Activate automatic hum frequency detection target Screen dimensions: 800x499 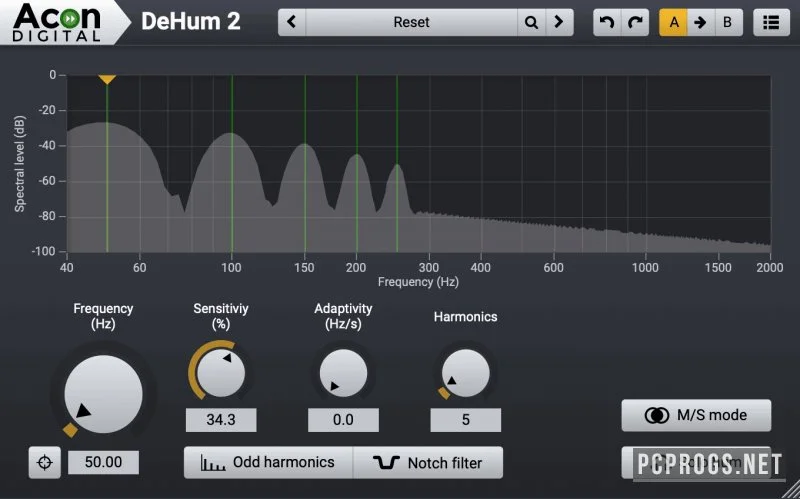tap(45, 462)
